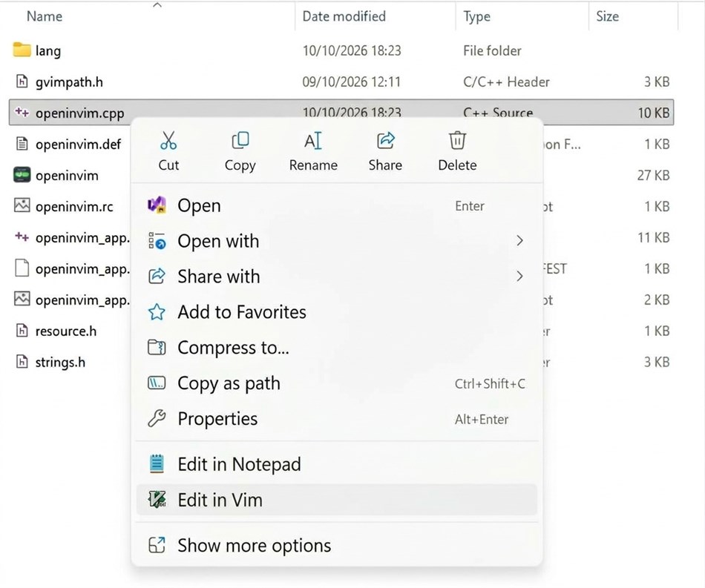Click the resource.h file icon

pos(22,331)
